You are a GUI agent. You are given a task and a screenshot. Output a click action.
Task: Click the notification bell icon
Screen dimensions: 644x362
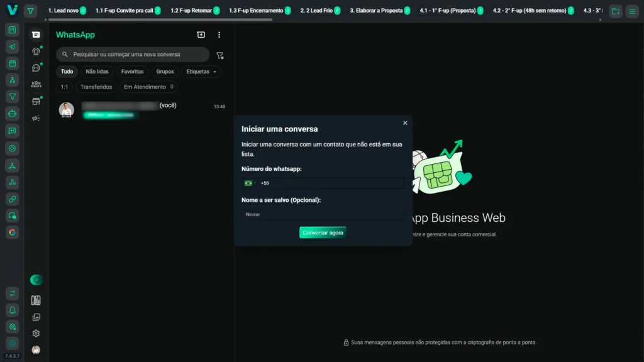point(12,310)
